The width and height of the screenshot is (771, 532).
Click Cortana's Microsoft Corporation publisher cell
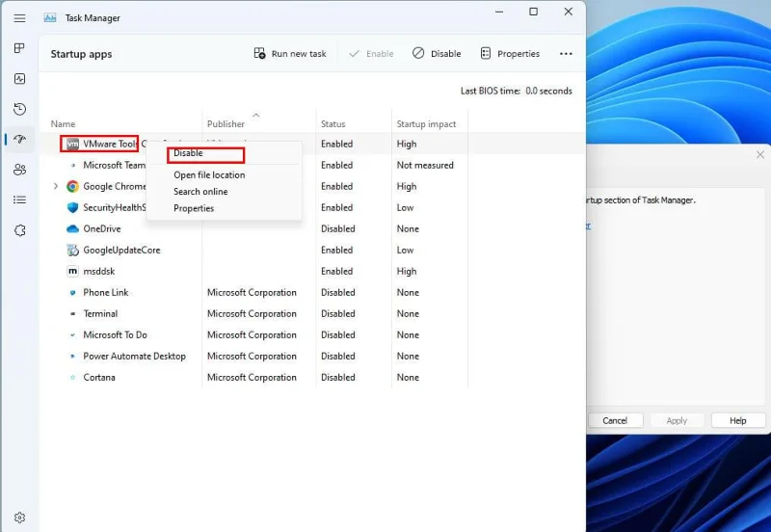(x=252, y=377)
